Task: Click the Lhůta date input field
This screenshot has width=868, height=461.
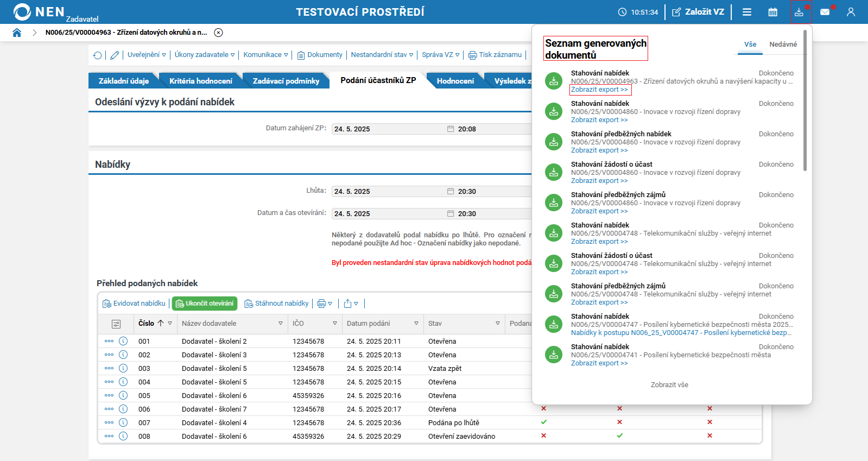Action: [x=388, y=192]
